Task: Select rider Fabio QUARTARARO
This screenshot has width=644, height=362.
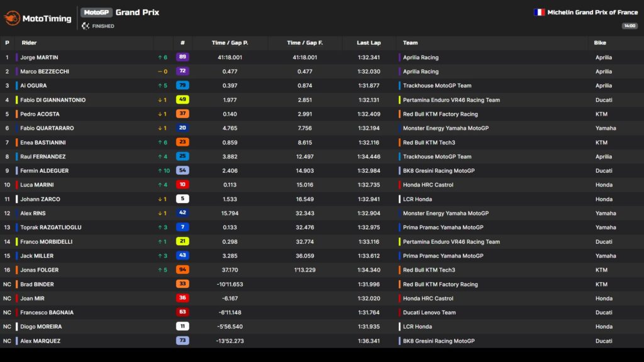Action: click(47, 128)
